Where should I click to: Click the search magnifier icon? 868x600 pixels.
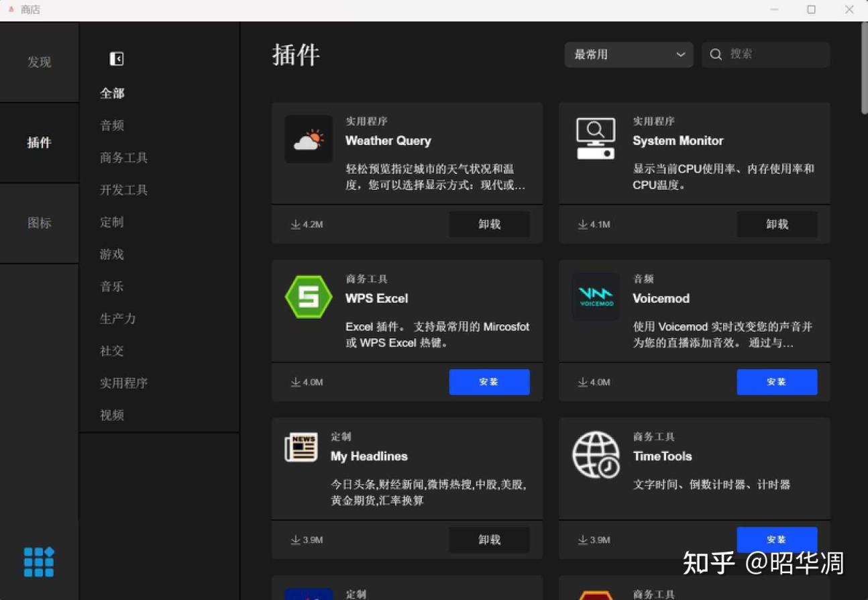tap(716, 54)
